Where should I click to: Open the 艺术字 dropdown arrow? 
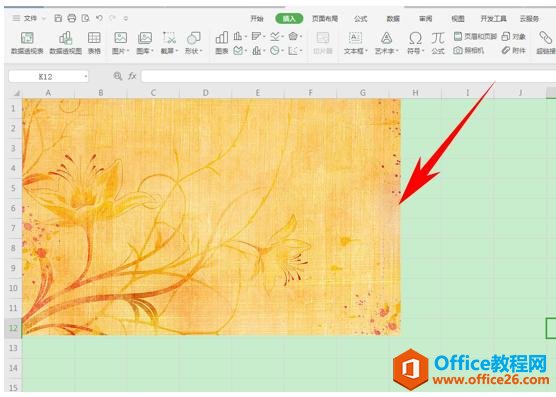click(x=397, y=51)
